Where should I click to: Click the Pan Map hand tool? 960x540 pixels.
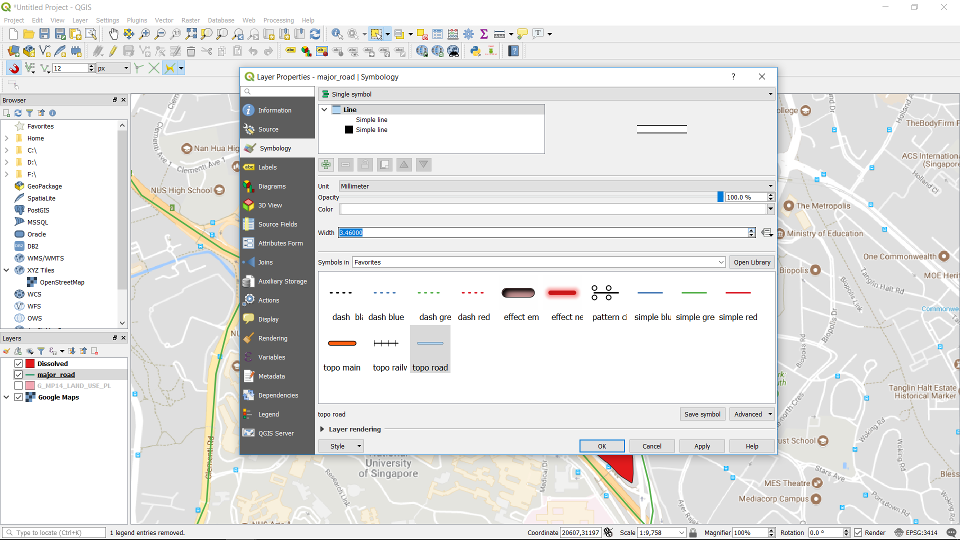pyautogui.click(x=113, y=34)
